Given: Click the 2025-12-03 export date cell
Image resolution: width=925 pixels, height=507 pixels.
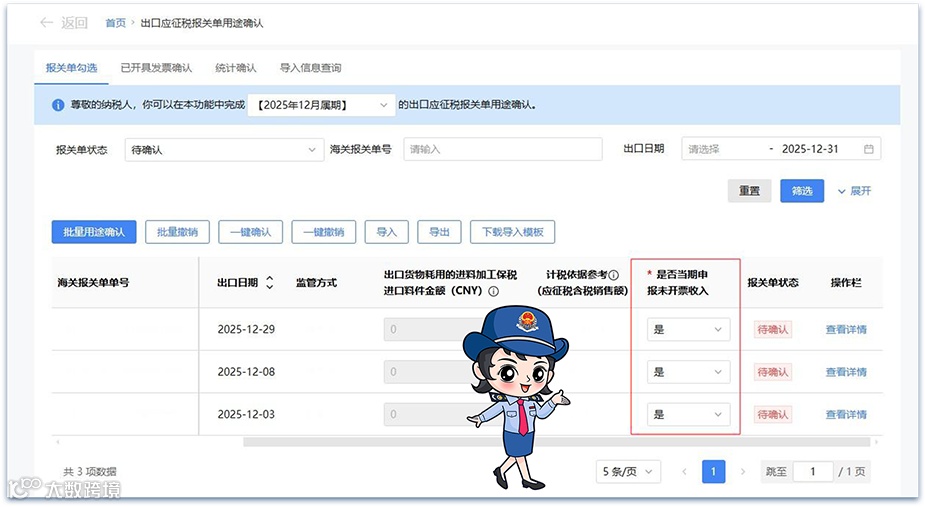Looking at the screenshot, I should pos(246,414).
